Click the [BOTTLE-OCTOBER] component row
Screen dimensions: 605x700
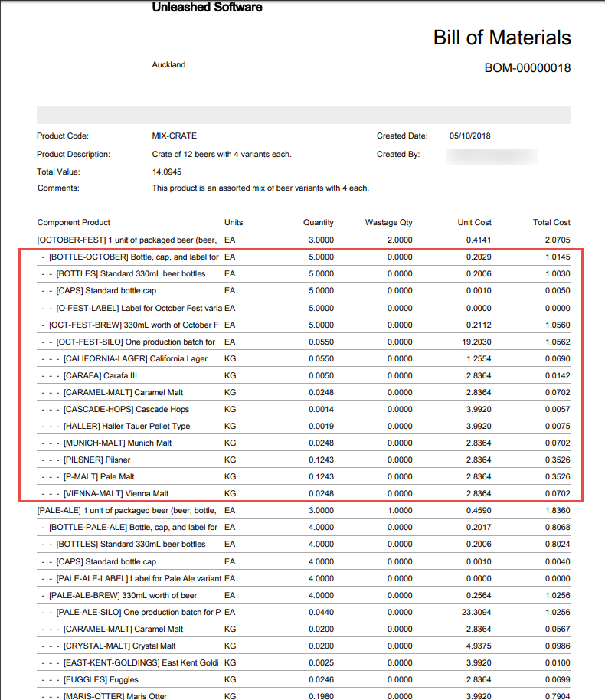(x=303, y=257)
